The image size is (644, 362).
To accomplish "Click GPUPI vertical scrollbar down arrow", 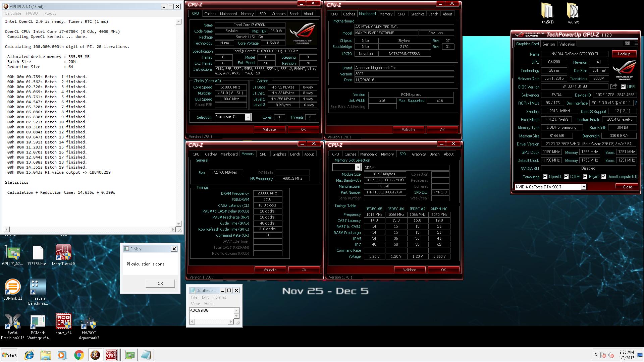I will coord(178,223).
